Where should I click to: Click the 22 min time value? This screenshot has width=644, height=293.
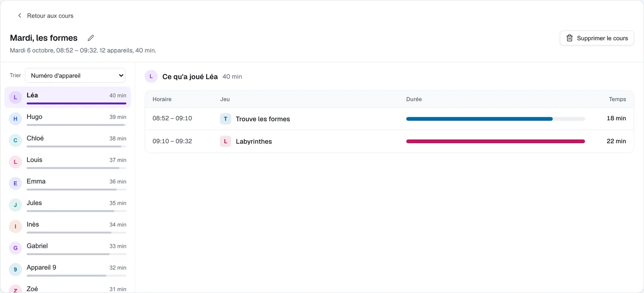(616, 141)
